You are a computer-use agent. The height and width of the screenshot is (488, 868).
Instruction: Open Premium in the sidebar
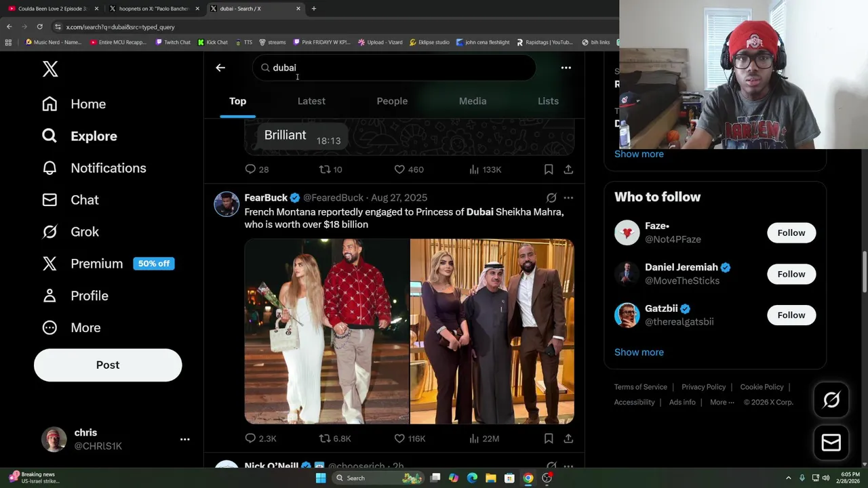pos(108,264)
